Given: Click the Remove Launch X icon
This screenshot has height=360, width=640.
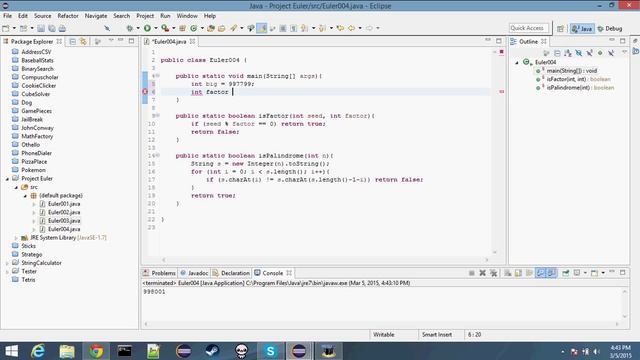Looking at the screenshot, I should click(482, 273).
